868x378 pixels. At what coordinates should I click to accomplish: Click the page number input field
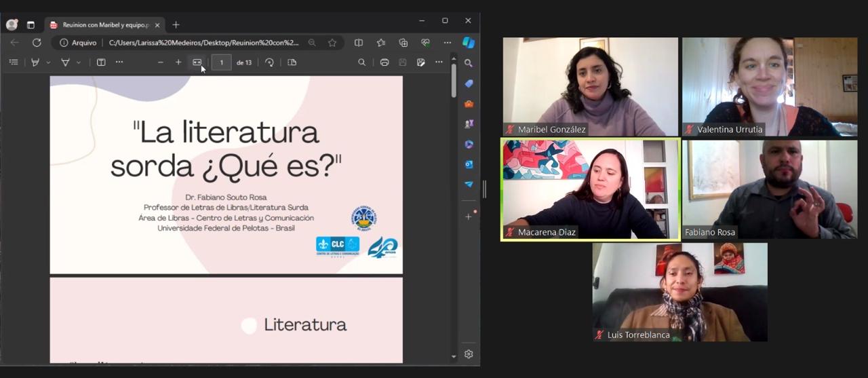point(221,62)
